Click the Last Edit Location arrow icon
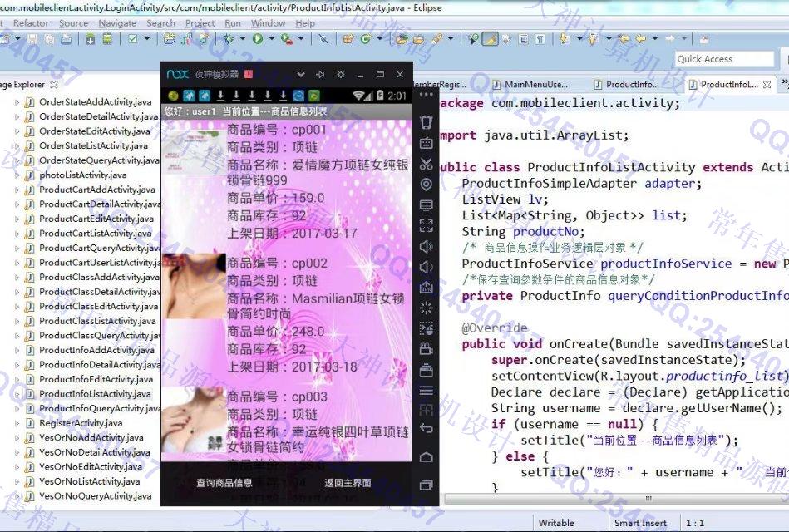 624,39
